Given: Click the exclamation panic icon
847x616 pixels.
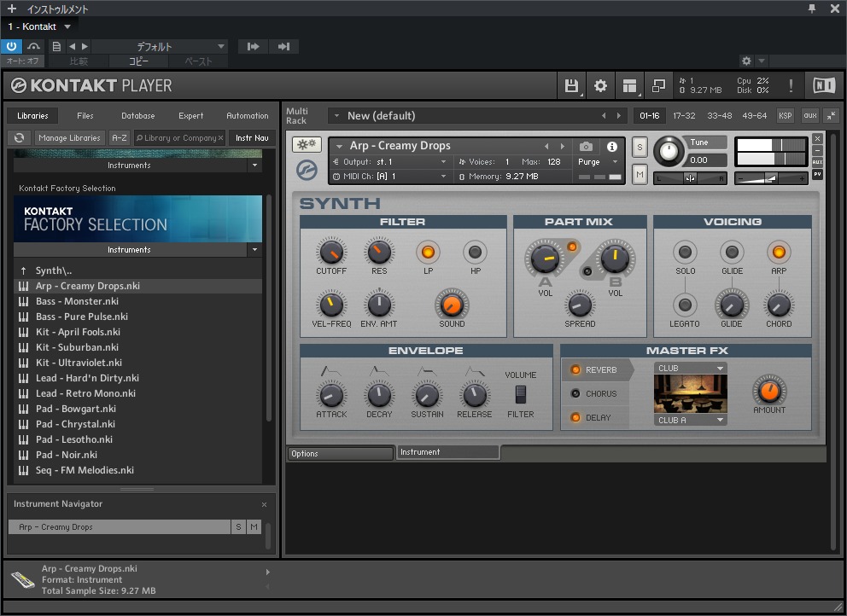Looking at the screenshot, I should (791, 86).
